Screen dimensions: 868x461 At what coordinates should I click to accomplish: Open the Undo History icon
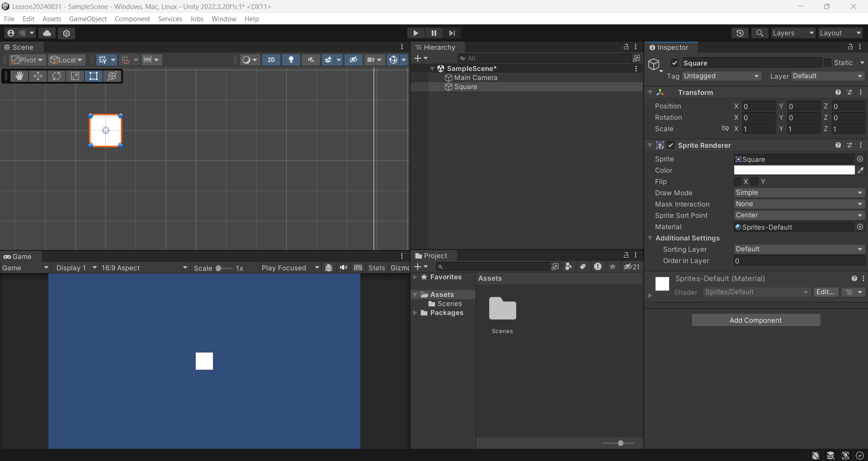point(740,33)
